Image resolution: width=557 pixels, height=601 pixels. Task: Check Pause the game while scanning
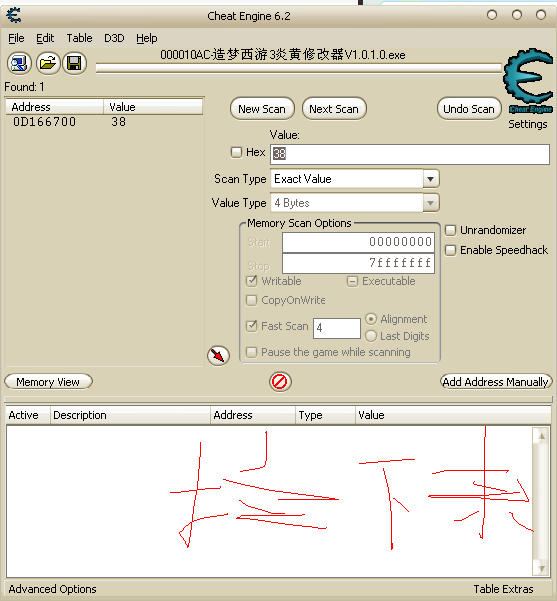pos(251,352)
